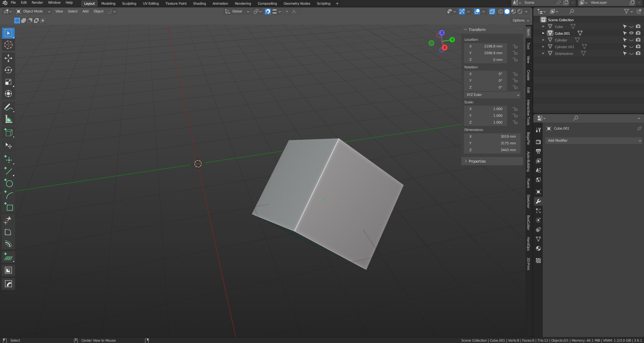Choose the Add Cube tool

point(8,133)
